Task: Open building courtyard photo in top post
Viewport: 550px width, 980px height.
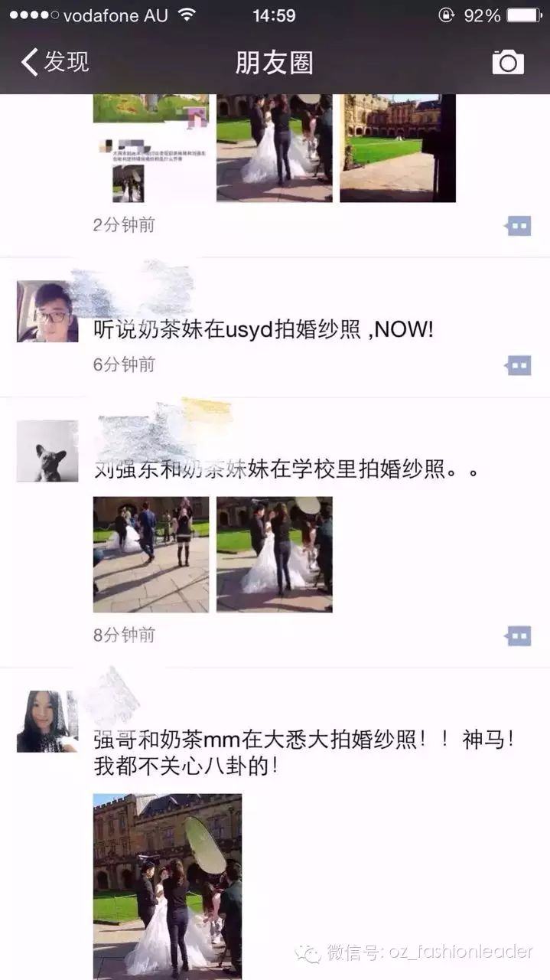Action: [x=398, y=148]
